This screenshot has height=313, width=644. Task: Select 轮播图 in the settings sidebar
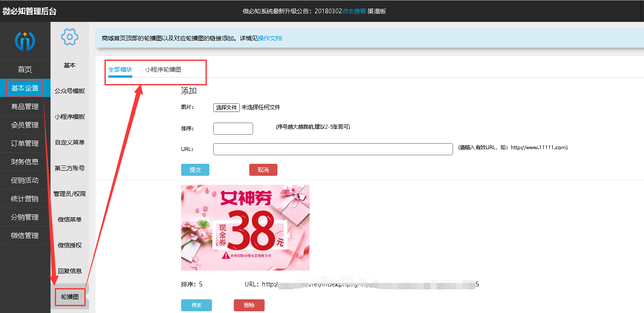click(x=69, y=296)
